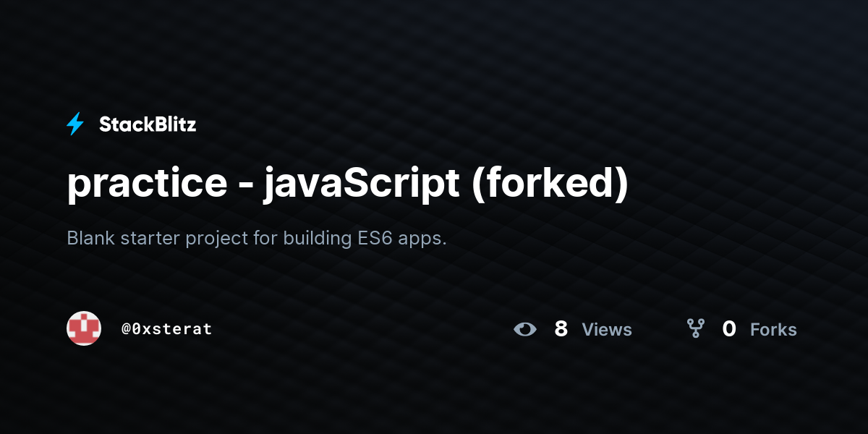
Task: Click the eye icon beside view count
Action: pos(525,330)
